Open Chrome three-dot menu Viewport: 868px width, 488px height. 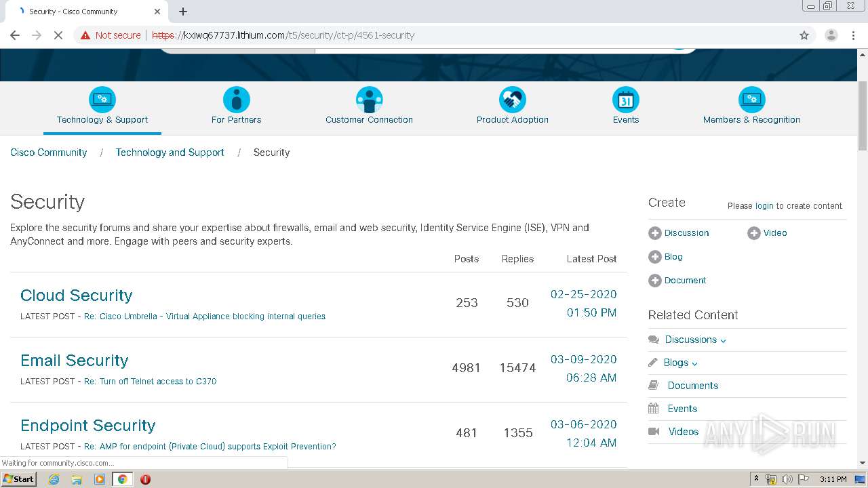[854, 35]
